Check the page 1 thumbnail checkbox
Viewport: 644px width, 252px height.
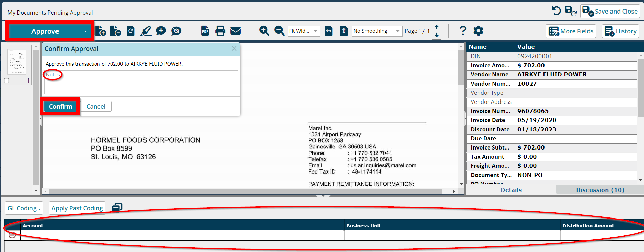(x=7, y=81)
